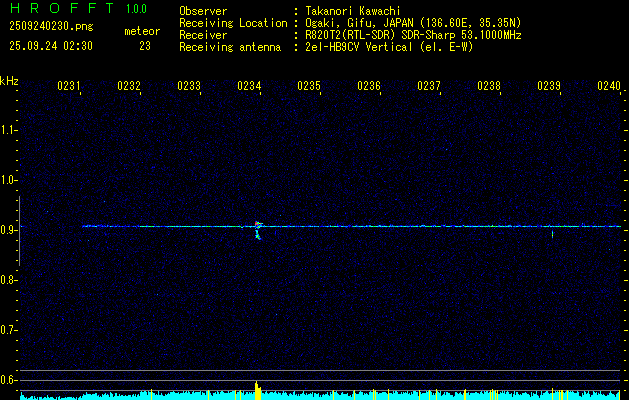Screen dimensions: 629x400
Task: Click the gray vertical range bar beside 0.9
Action: click(x=19, y=231)
